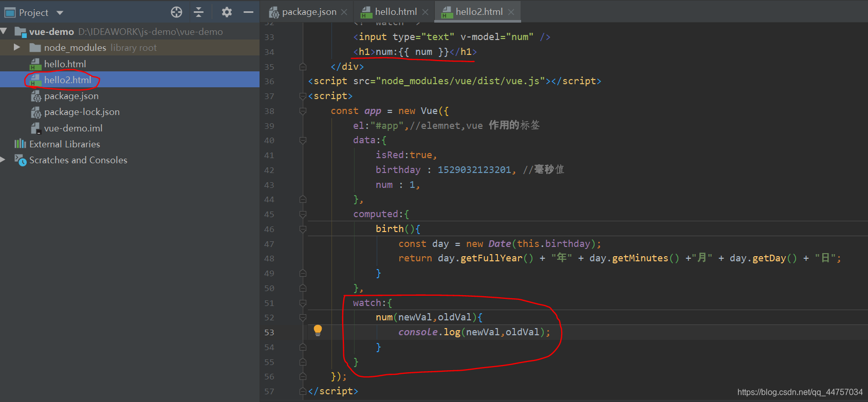Fold the script block at line 37
868x402 pixels.
pos(303,96)
